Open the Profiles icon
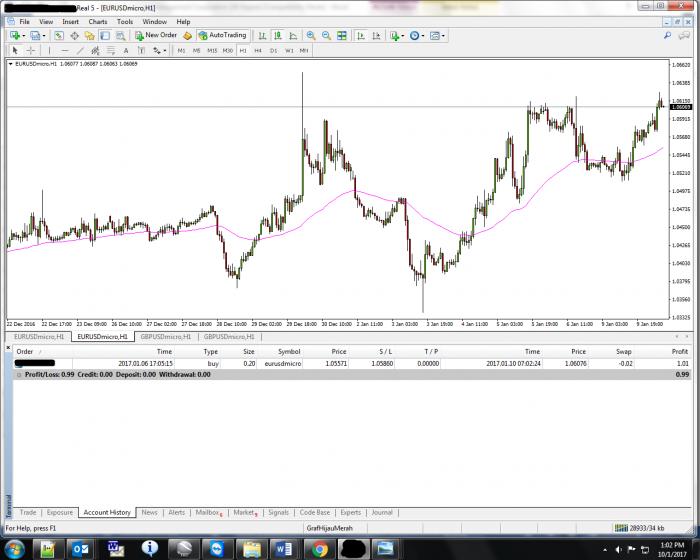 (35, 36)
